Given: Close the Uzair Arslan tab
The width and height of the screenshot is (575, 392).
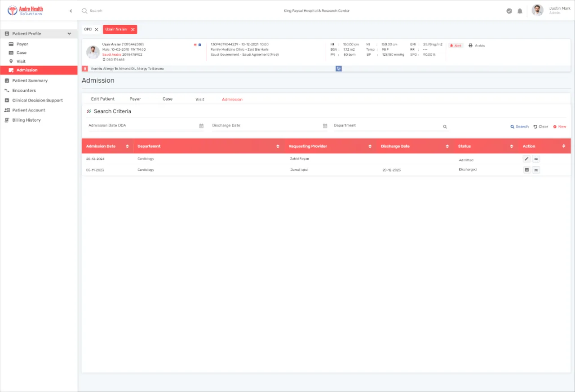Looking at the screenshot, I should pos(133,30).
